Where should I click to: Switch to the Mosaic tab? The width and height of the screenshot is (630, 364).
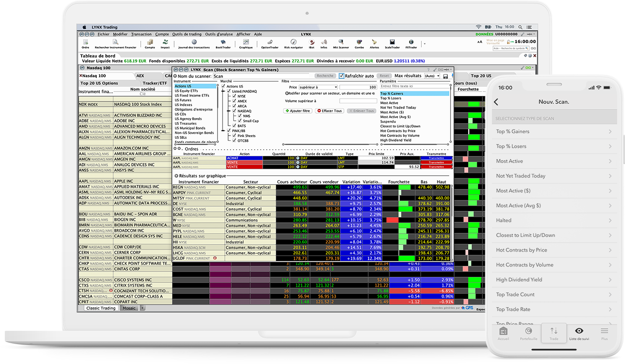click(129, 308)
